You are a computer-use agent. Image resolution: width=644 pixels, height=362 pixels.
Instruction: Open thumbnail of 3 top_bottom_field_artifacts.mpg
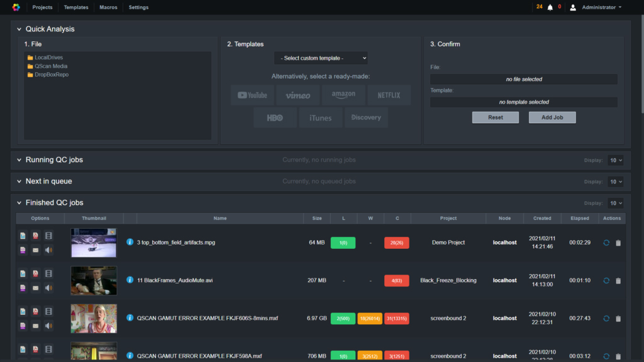(94, 243)
